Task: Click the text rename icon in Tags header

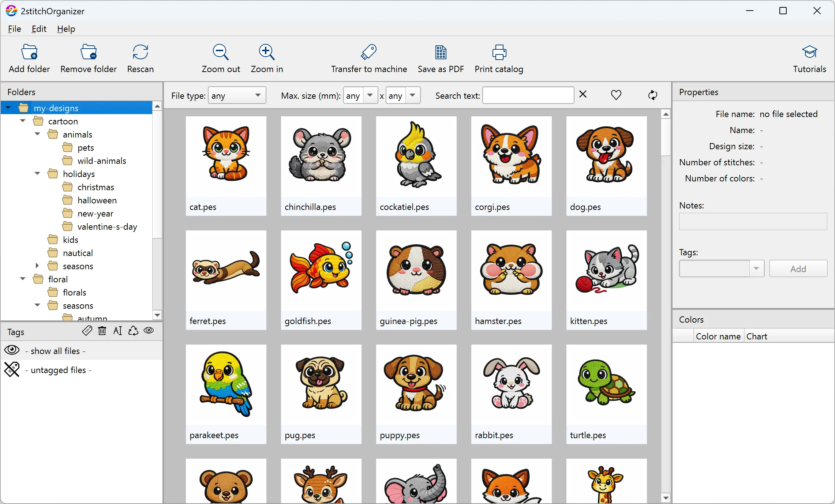Action: (117, 331)
